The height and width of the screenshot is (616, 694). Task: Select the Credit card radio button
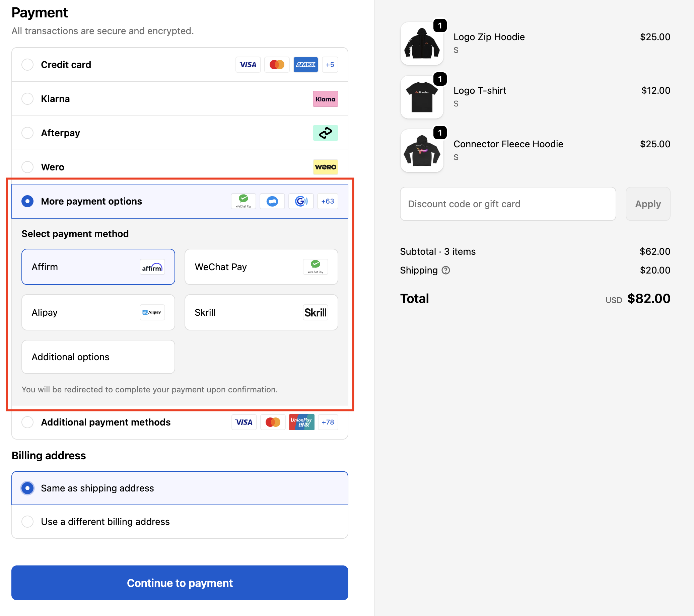(x=27, y=65)
